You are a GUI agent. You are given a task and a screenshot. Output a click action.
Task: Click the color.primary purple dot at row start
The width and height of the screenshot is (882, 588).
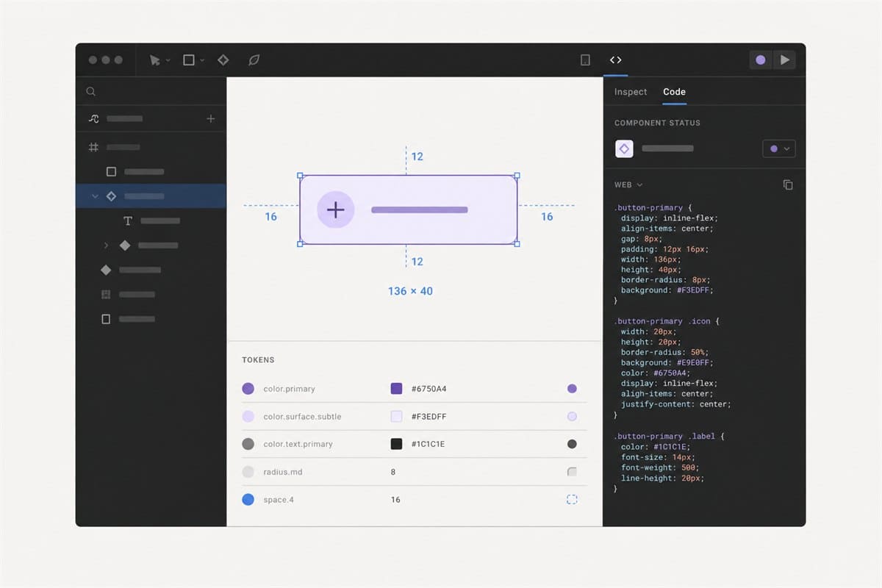(248, 389)
